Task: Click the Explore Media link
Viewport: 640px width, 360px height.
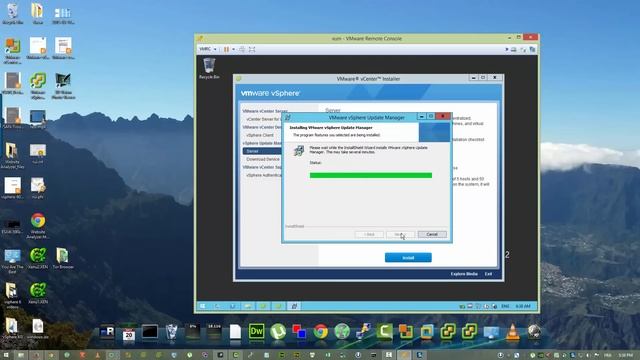Action: pos(464,274)
